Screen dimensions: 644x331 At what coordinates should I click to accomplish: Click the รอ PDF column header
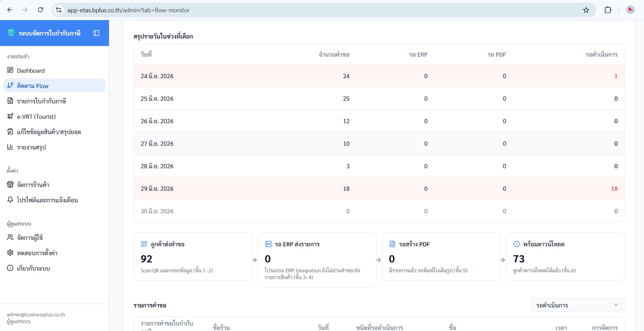(497, 55)
